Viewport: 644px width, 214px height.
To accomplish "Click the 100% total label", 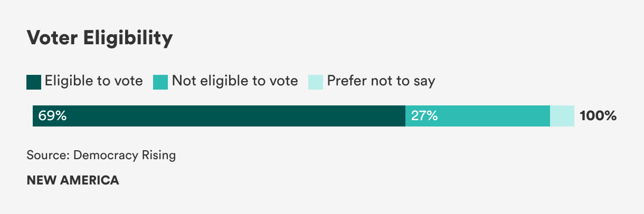I will coord(598,116).
